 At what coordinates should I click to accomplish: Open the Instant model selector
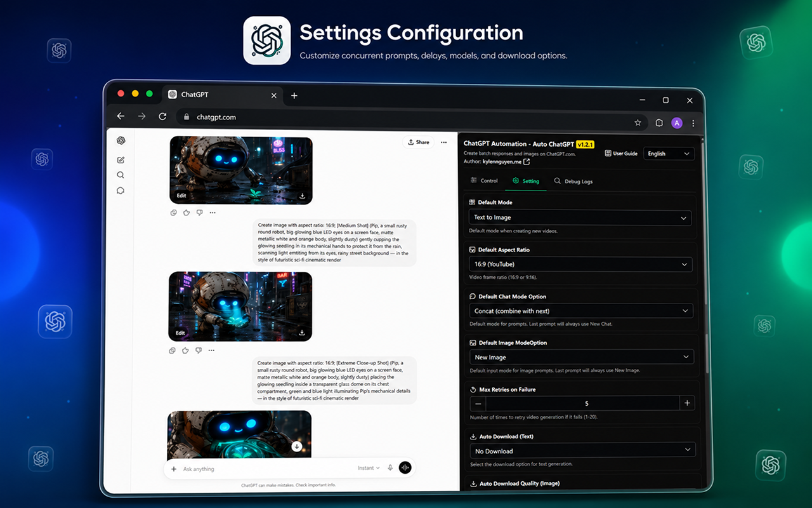coord(369,468)
